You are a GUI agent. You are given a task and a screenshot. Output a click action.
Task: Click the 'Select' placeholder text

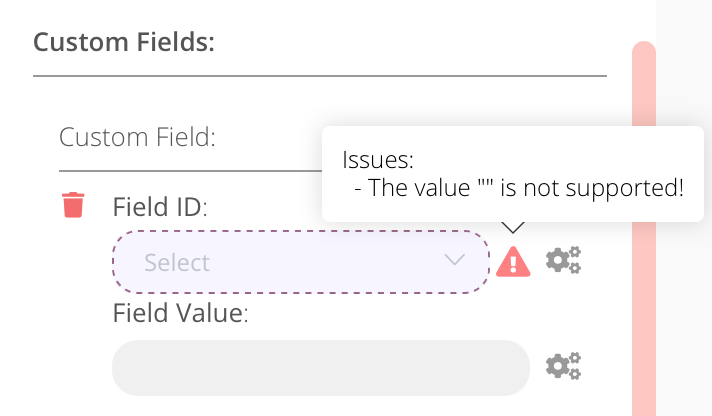177,263
